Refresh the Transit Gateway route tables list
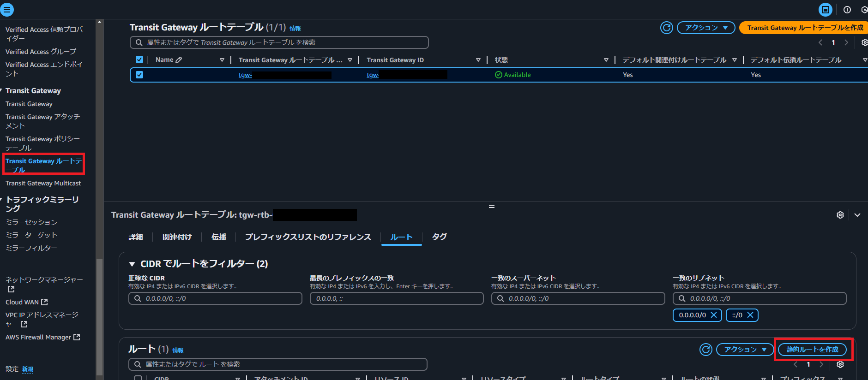This screenshot has width=868, height=380. [x=667, y=28]
